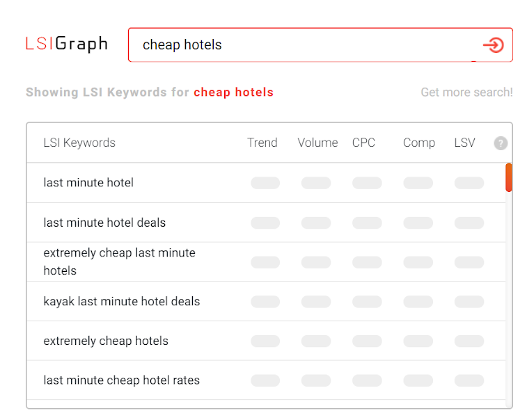
Task: Click the cheap hotels search field
Action: point(306,45)
